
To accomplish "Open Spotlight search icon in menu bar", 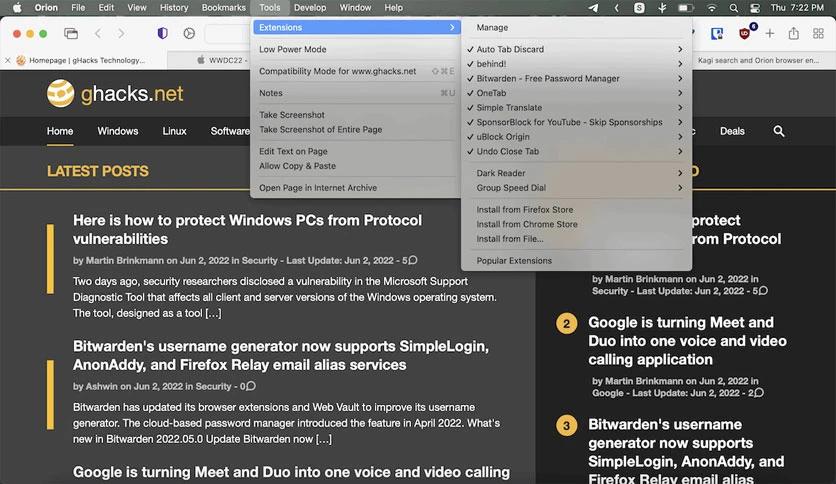I will [734, 7].
